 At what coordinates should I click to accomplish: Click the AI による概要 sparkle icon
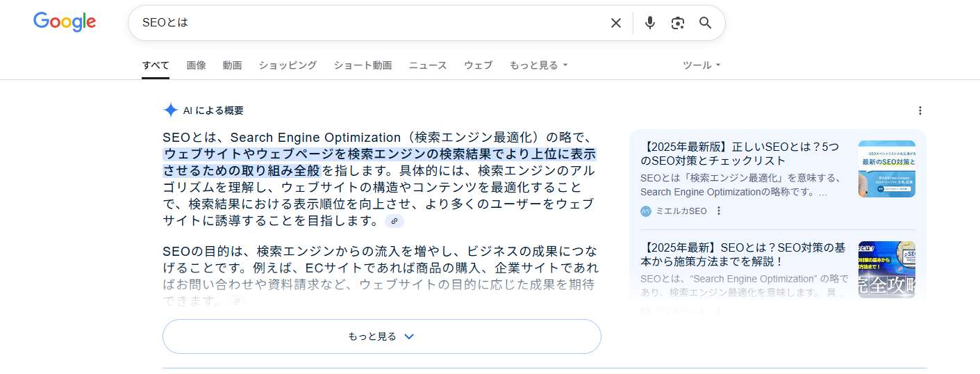(x=170, y=111)
